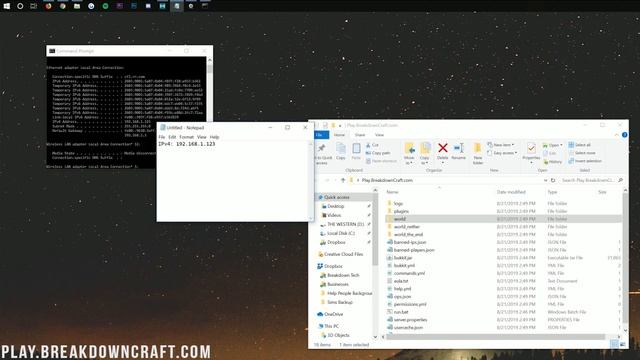Select Videos in the navigation pane
Screen dimensions: 640x360
pos(333,215)
